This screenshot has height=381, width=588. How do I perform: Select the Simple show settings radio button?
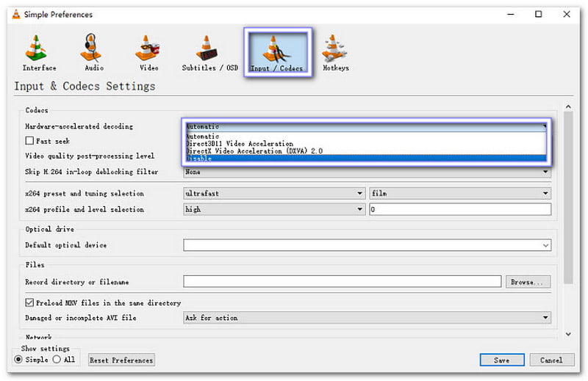[x=19, y=360]
